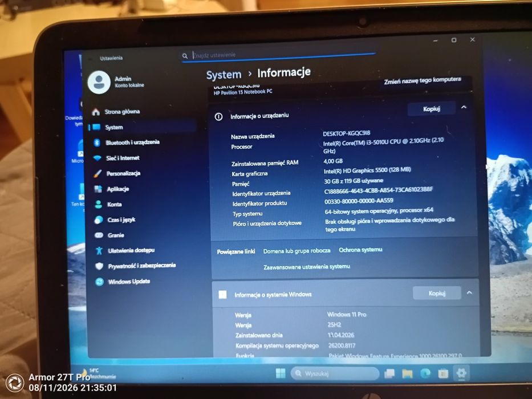Screen dimensions: 532x399
Task: Open Granie settings
Action: point(116,235)
